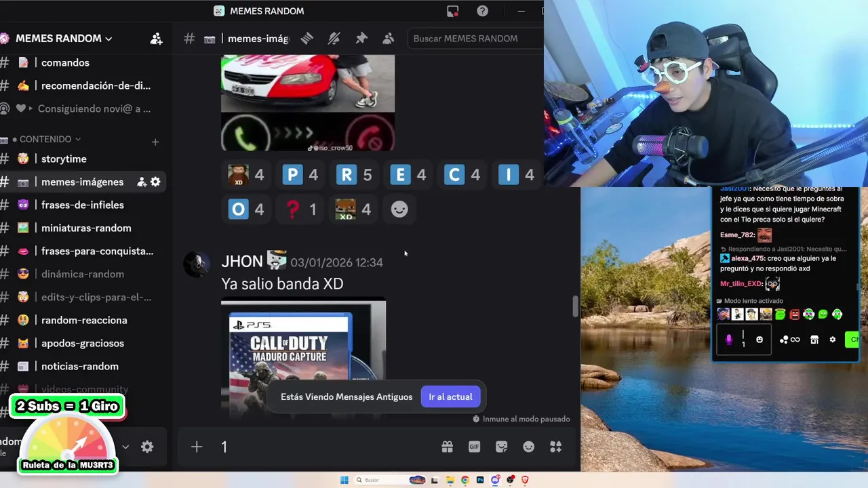Toggle the first XD face reaction beside P
Screen dimensions: 868x488
[x=246, y=175]
